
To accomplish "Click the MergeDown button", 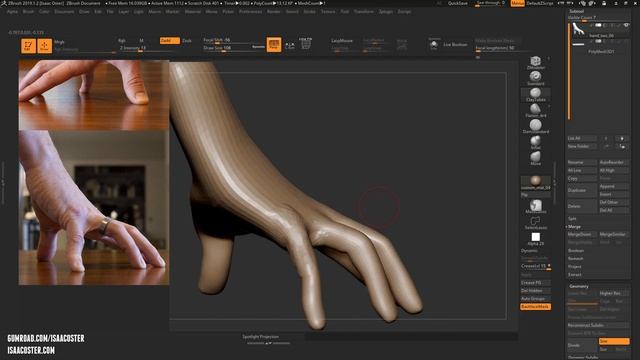I will coord(582,235).
